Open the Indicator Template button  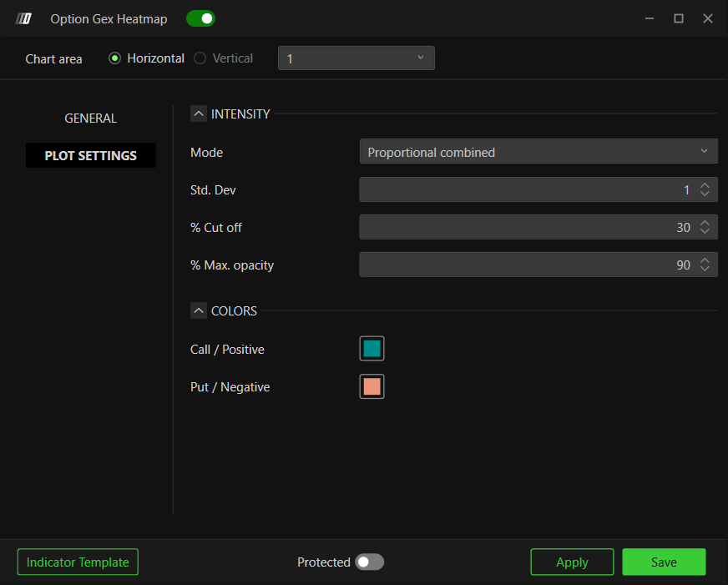point(78,562)
